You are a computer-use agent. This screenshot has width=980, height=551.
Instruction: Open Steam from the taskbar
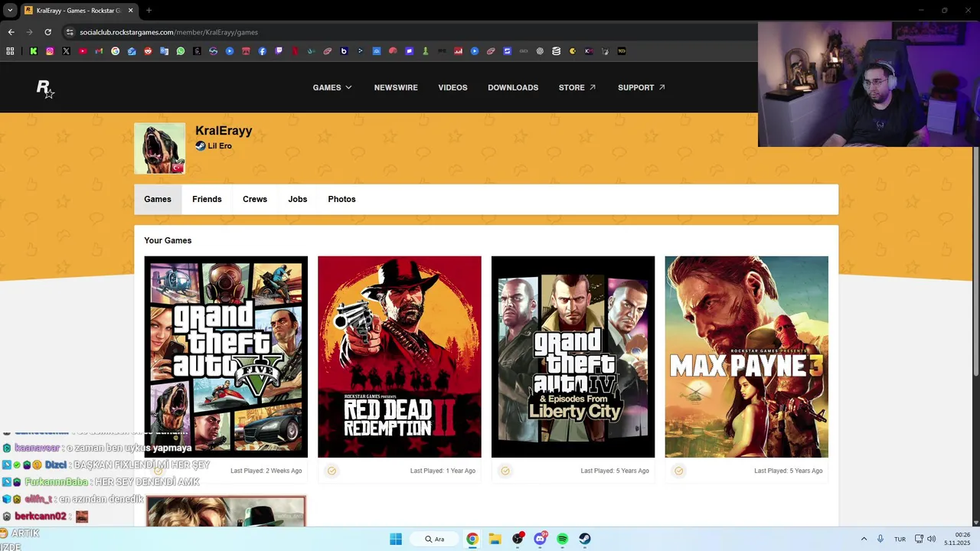[585, 539]
